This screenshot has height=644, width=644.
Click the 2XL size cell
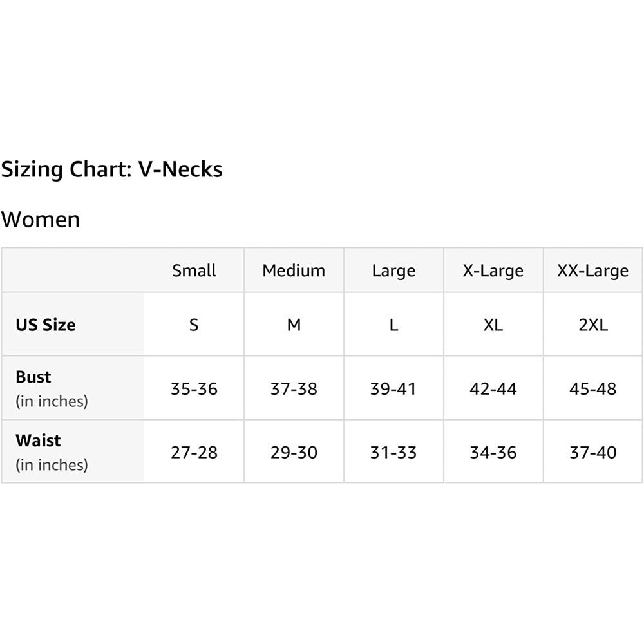(x=592, y=325)
